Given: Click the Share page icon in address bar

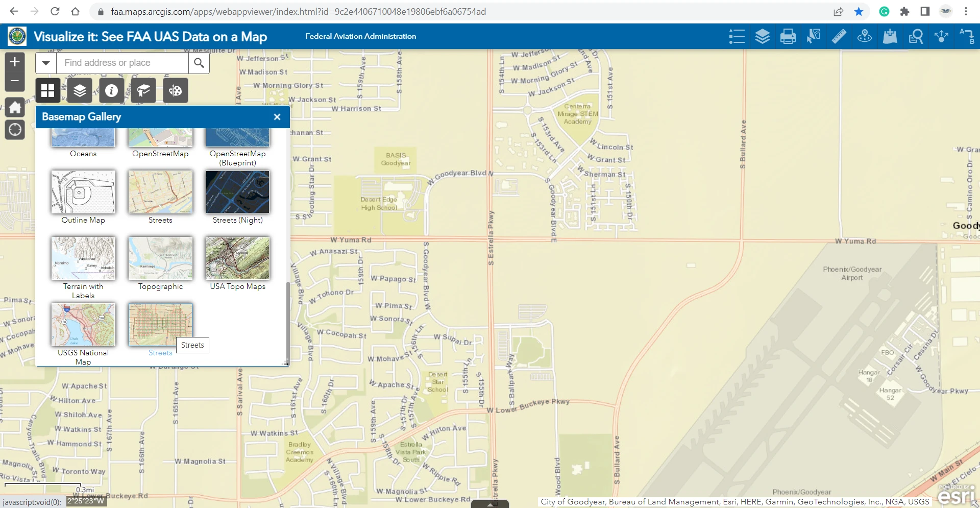Looking at the screenshot, I should pyautogui.click(x=838, y=11).
